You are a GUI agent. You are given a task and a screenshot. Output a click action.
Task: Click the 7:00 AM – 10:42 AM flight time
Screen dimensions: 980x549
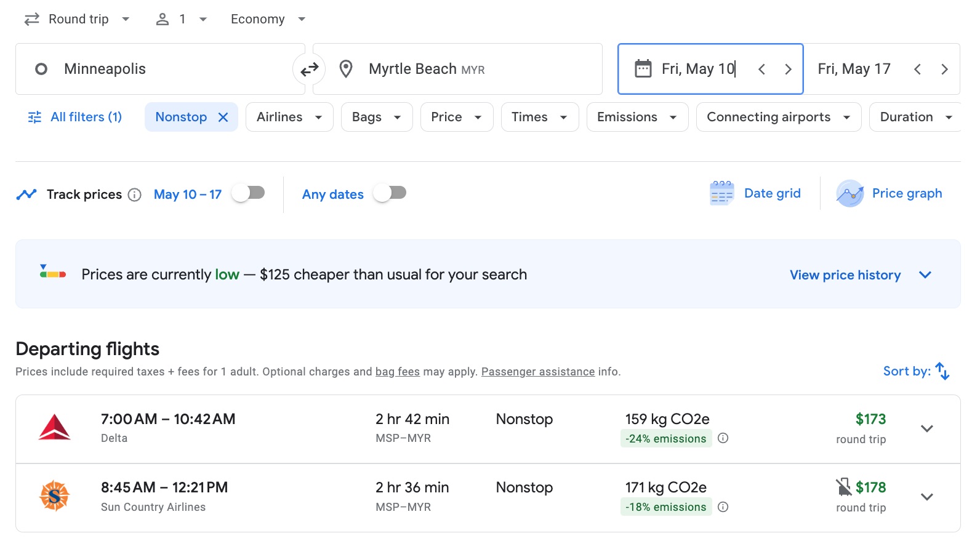point(168,419)
